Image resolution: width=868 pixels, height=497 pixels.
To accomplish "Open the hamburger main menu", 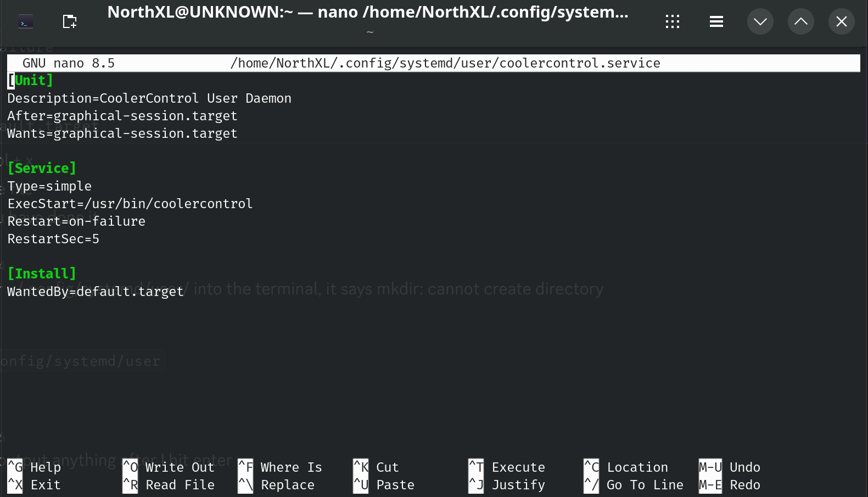I will [x=716, y=22].
